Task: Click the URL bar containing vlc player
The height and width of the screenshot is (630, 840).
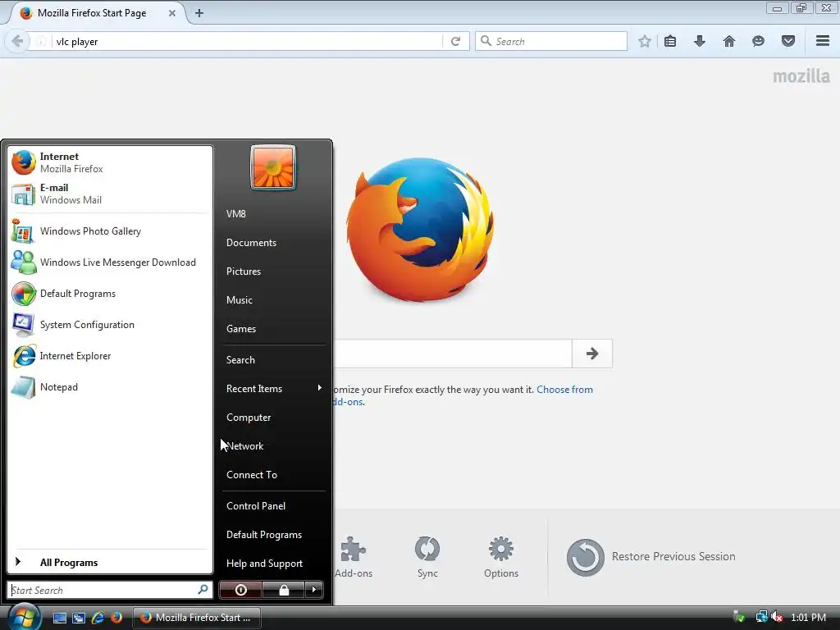Action: tap(246, 41)
